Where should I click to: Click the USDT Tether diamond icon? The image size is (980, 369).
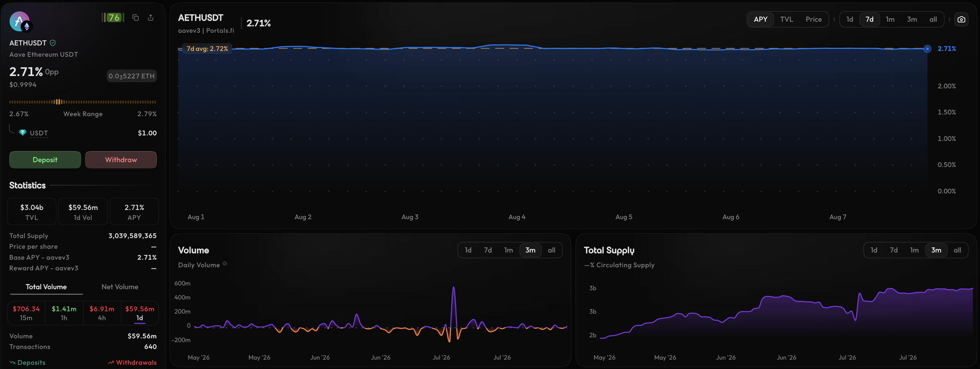point(23,133)
